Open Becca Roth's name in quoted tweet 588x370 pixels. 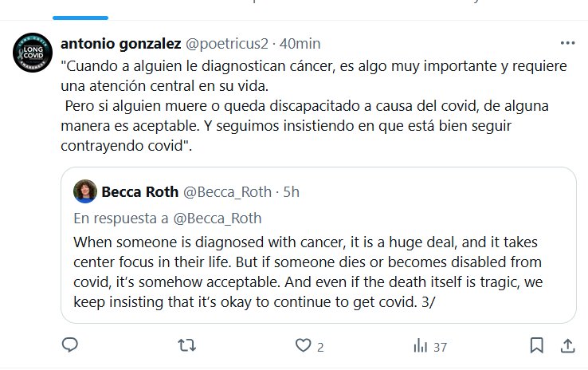pos(140,192)
